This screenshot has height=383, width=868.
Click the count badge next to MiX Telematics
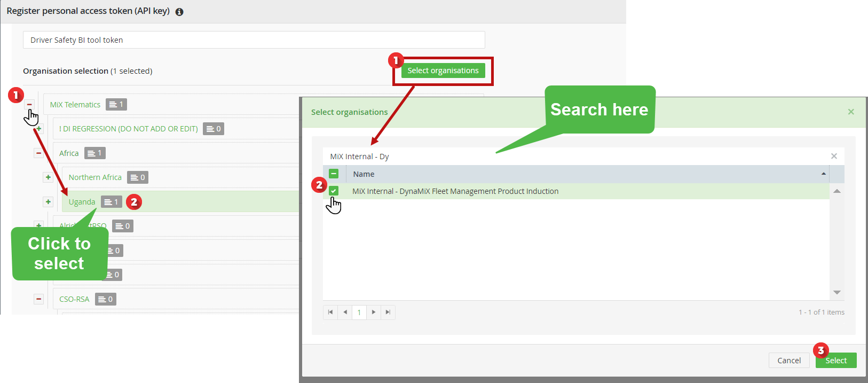click(x=116, y=105)
